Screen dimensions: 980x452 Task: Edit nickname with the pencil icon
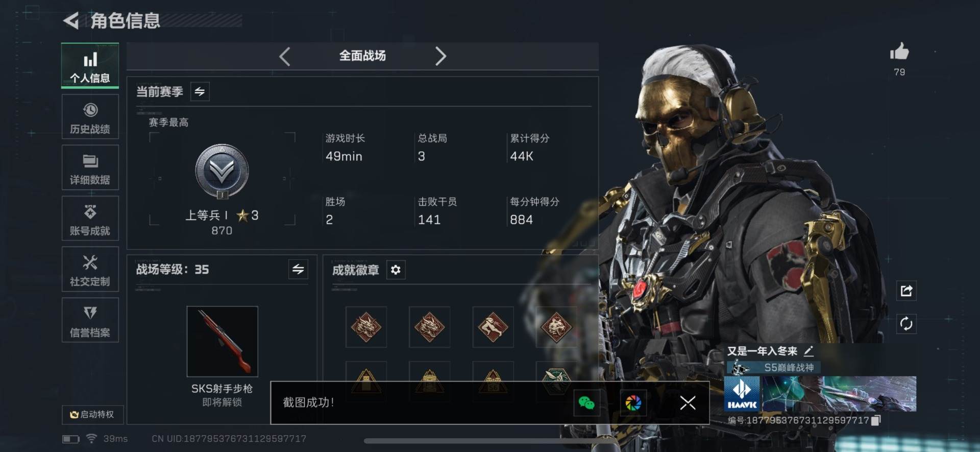coord(808,351)
